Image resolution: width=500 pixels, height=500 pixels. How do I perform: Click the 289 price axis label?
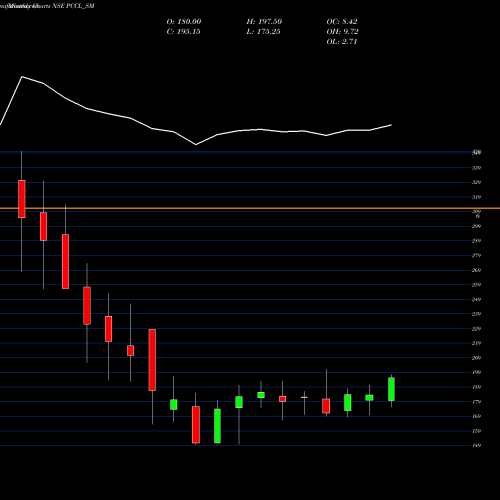tap(476, 241)
